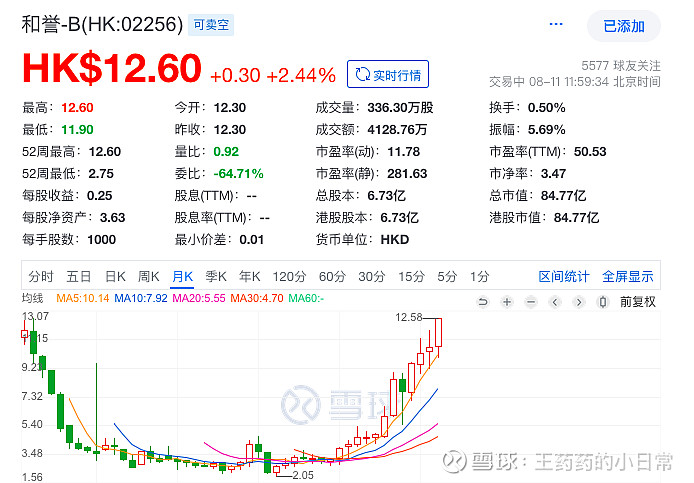Click the 每股收益 value 0.25

pos(100,196)
